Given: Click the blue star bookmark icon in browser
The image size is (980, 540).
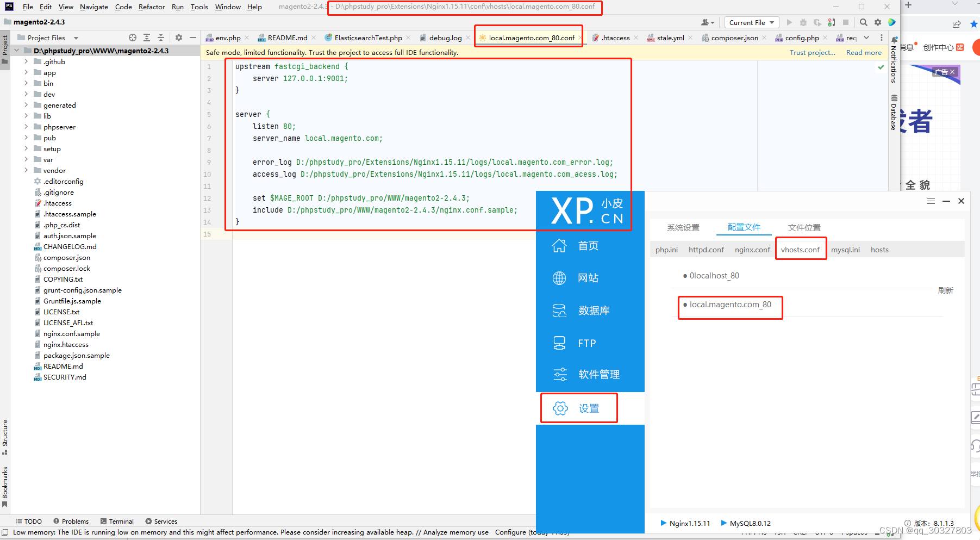Looking at the screenshot, I should pyautogui.click(x=974, y=24).
